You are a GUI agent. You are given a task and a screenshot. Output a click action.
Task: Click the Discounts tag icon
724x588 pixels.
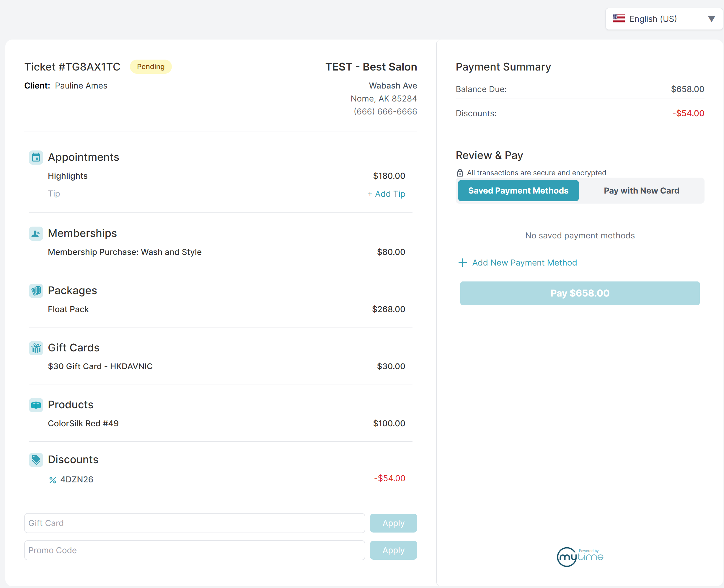36,460
